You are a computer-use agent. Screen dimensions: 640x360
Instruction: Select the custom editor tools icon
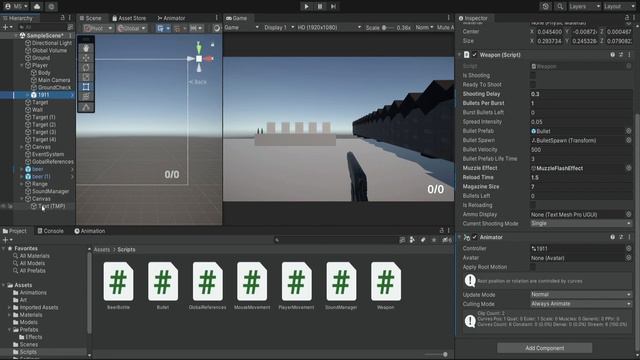(x=86, y=107)
